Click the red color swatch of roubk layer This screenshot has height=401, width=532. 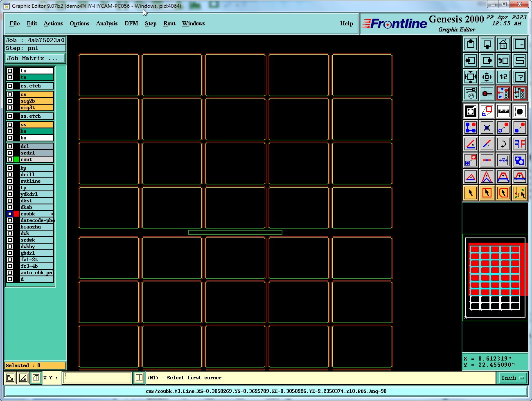16,214
